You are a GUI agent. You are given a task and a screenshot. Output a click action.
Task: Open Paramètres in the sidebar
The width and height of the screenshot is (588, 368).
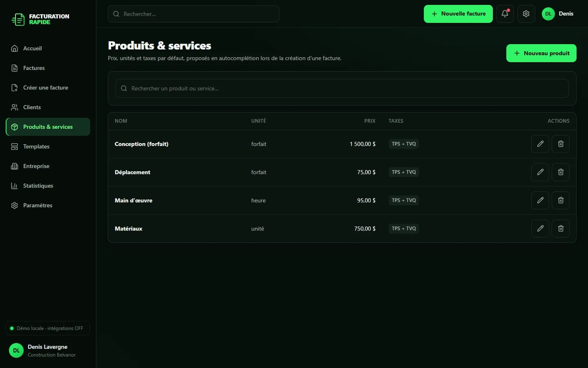pos(48,205)
